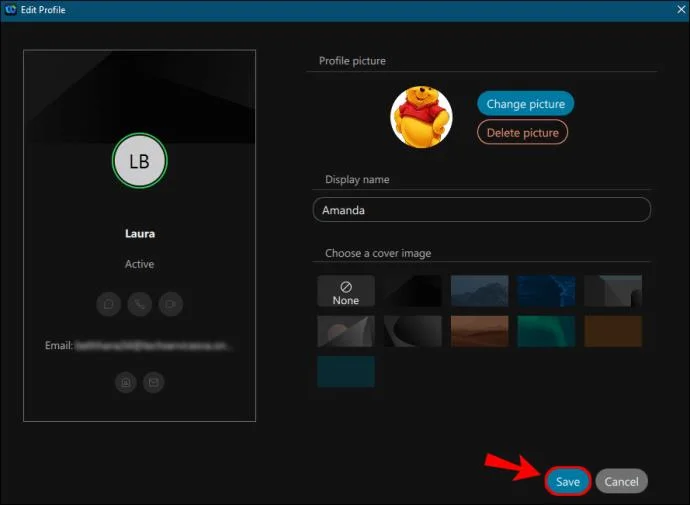Choose the blue-gray mountain cover image
690x505 pixels.
[x=480, y=291]
